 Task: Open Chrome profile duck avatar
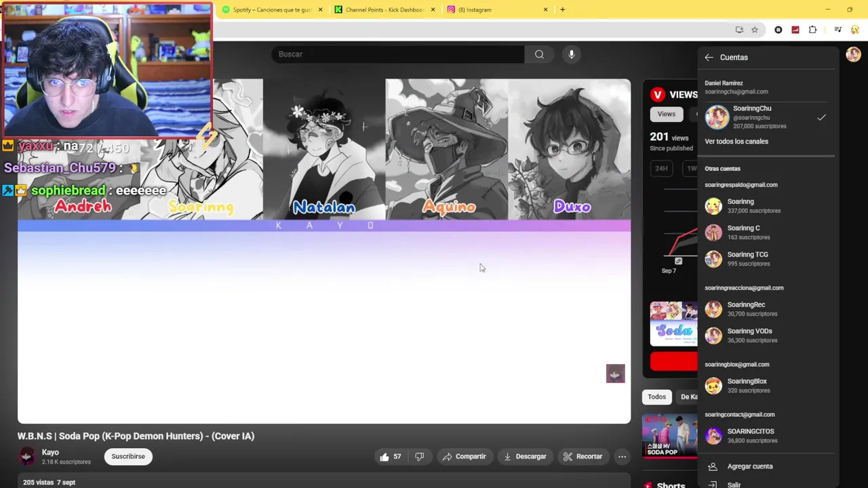(x=854, y=30)
